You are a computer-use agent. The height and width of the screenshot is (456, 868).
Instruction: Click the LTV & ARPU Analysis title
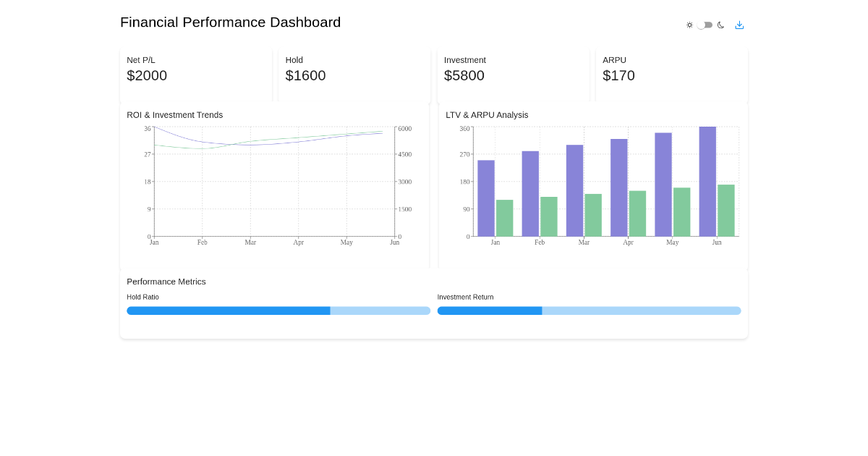487,115
